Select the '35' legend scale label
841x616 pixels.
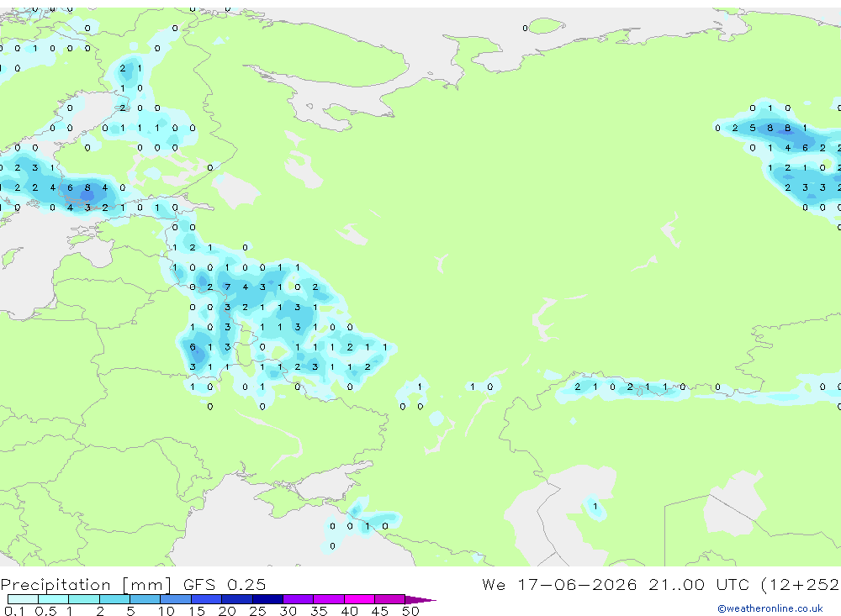319,611
